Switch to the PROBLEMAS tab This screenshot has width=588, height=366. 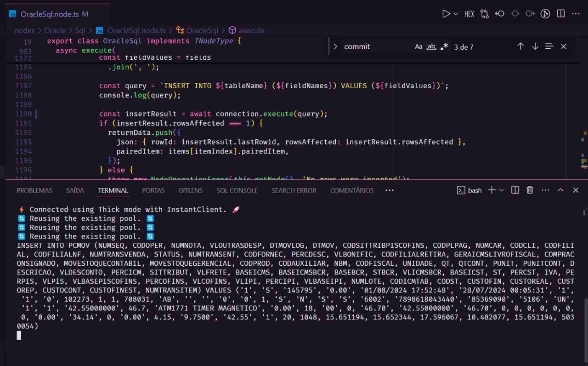click(x=34, y=190)
